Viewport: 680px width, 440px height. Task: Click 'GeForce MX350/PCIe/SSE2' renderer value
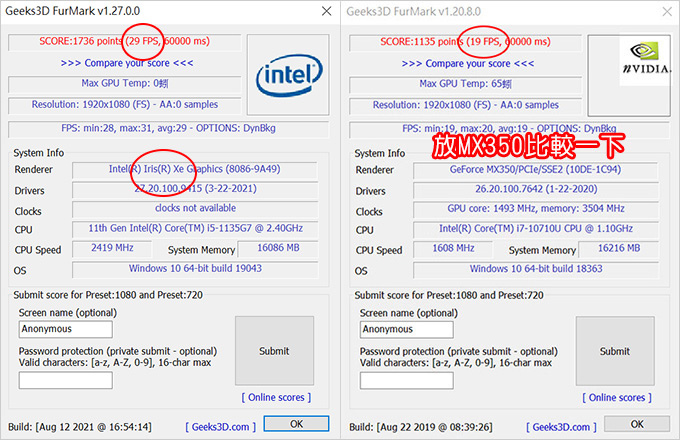coord(536,169)
